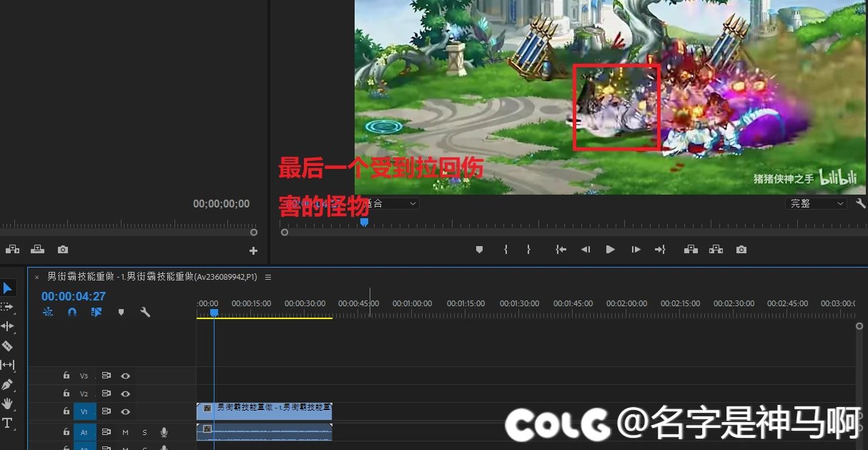Click the Lift button in Program Monitor
The height and width of the screenshot is (450, 868).
691,250
